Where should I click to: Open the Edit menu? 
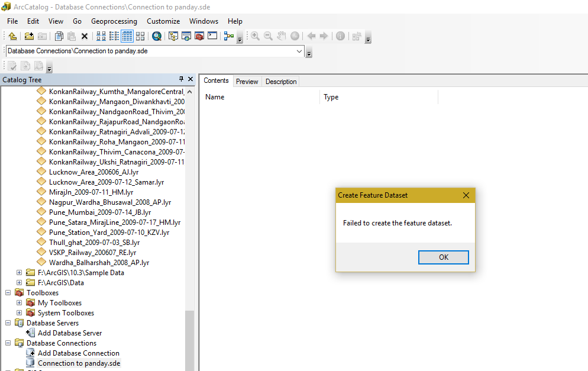click(33, 21)
